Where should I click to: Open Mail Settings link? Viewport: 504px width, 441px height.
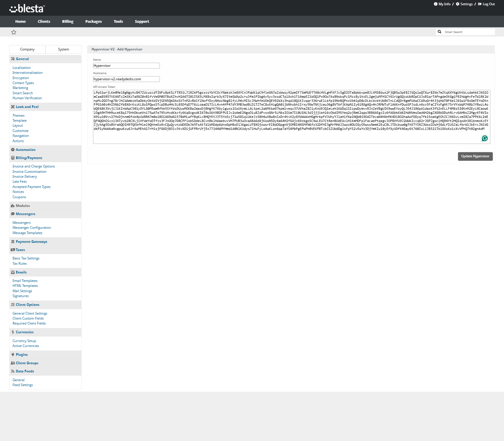tap(22, 291)
